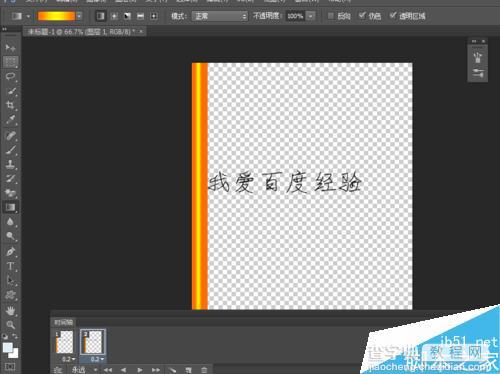500x374 pixels.
Task: Select the Healing Brush tool
Action: [10, 136]
